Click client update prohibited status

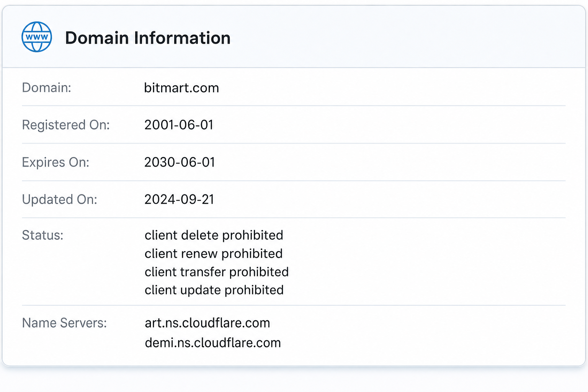point(214,290)
